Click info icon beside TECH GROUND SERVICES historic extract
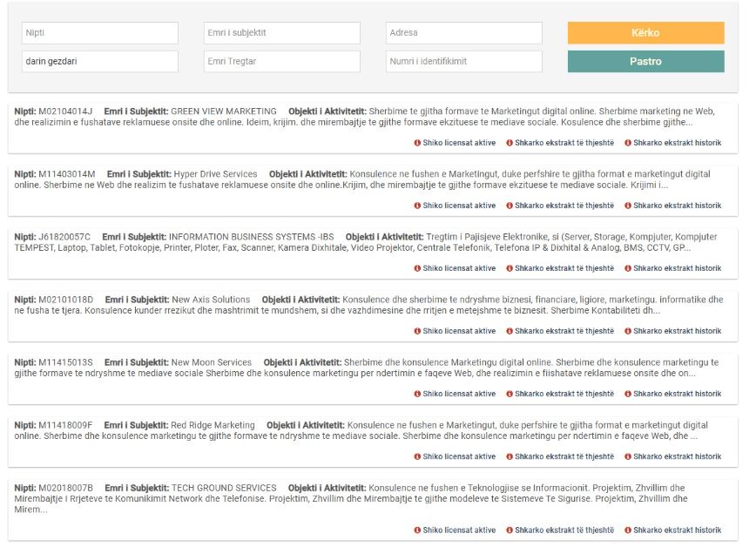 (x=628, y=530)
